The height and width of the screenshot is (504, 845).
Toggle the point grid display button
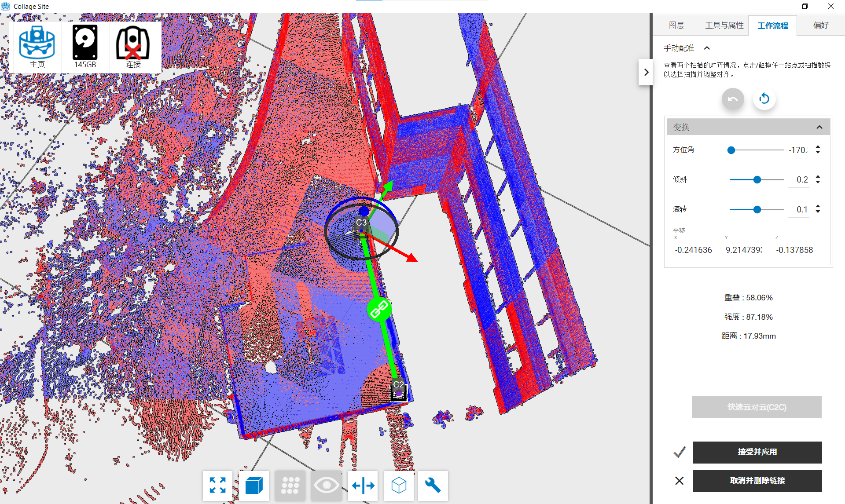[290, 486]
